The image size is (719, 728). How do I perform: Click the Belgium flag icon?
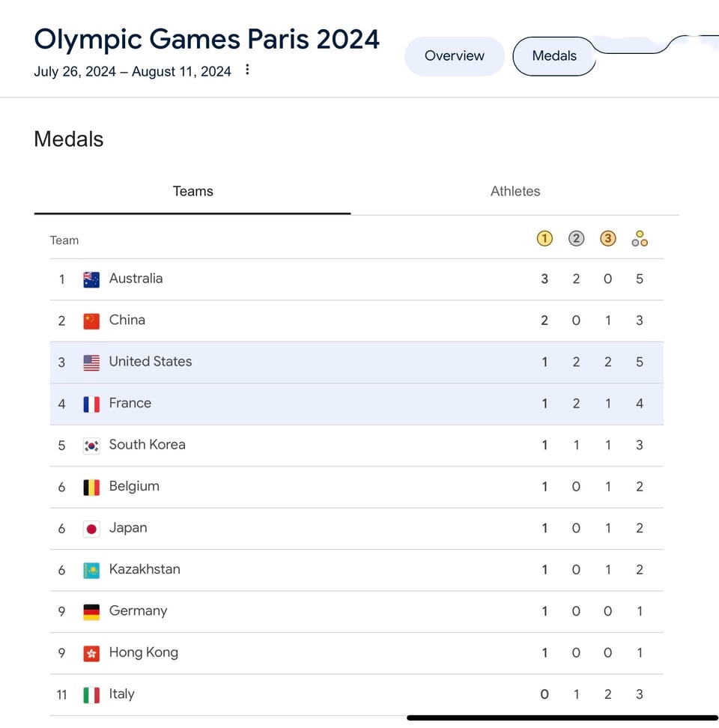pos(91,487)
